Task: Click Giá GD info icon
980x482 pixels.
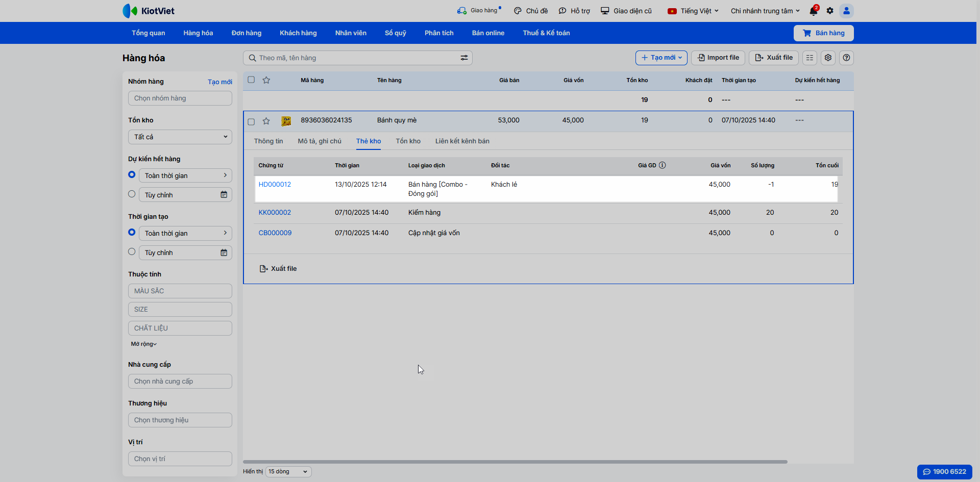Action: 662,165
